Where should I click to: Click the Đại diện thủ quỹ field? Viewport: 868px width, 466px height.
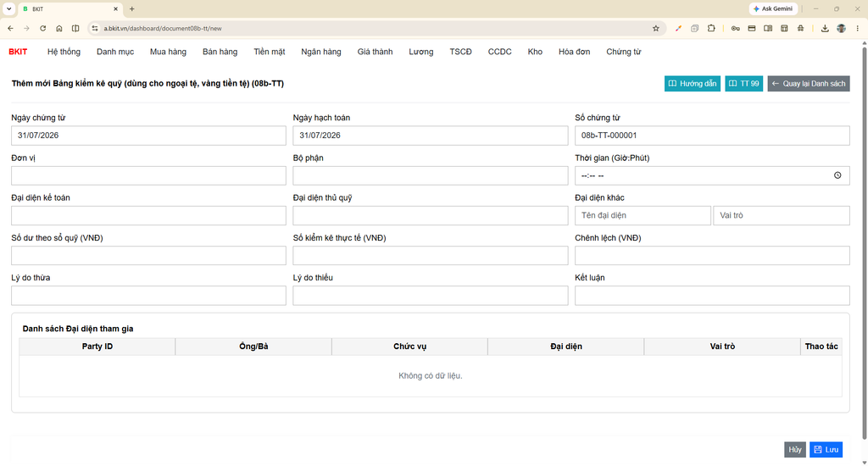[x=430, y=215]
